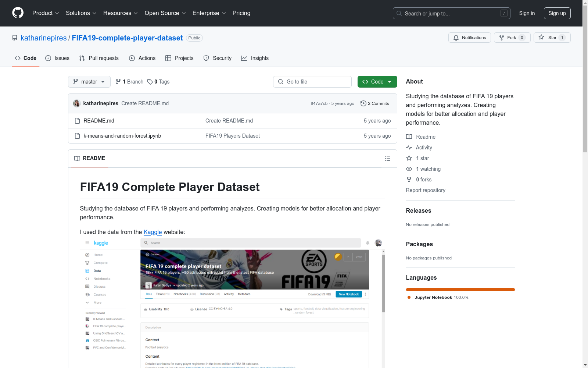Viewport: 588px width, 368px height.
Task: Click the Jupyter Notebook language link
Action: tap(438, 297)
